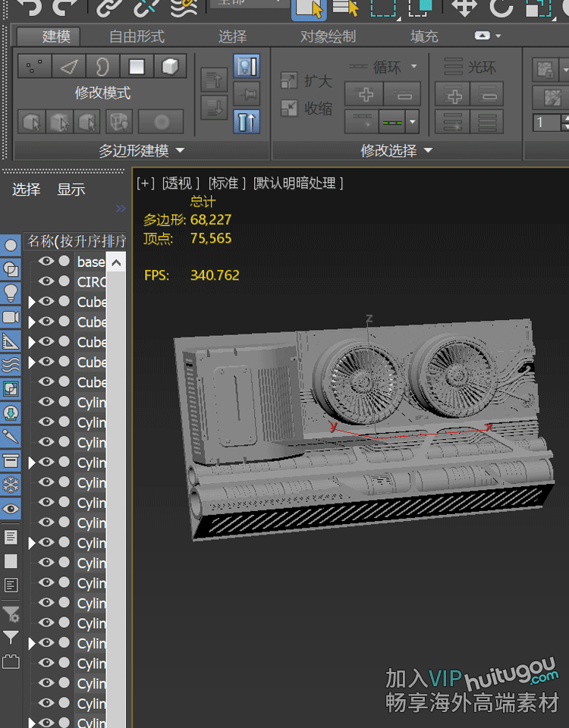Toggle shapes display filter in sidebar
The width and height of the screenshot is (569, 728).
(x=11, y=269)
